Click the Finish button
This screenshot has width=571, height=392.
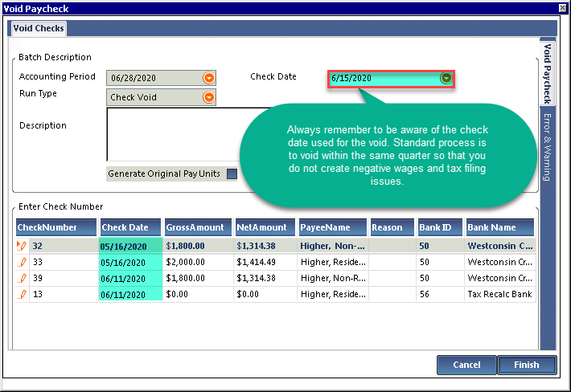pos(527,365)
